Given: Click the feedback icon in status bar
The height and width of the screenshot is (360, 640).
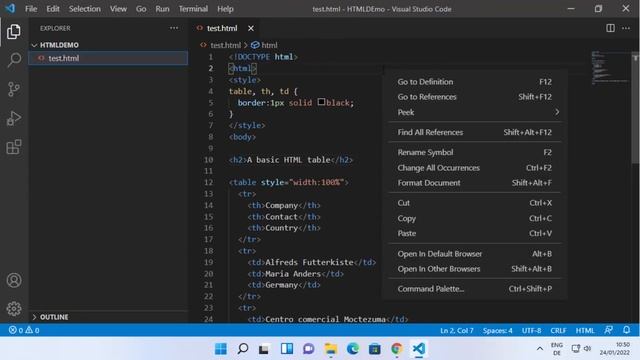Looking at the screenshot, I should [x=608, y=330].
